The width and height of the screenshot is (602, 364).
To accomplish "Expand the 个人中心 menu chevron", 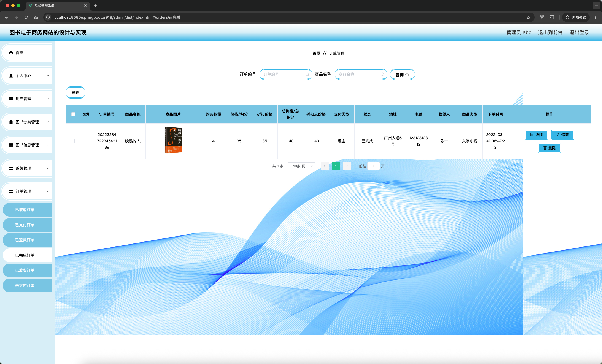I will click(48, 76).
